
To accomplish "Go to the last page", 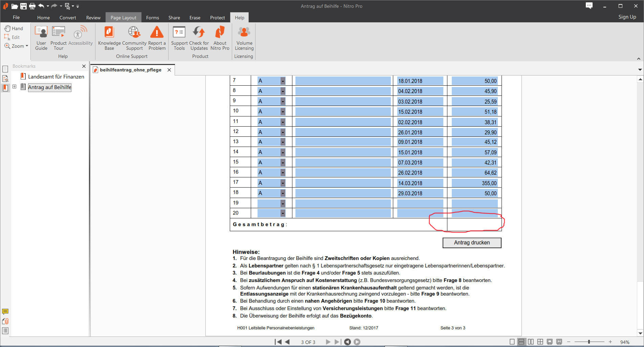I will coord(337,342).
